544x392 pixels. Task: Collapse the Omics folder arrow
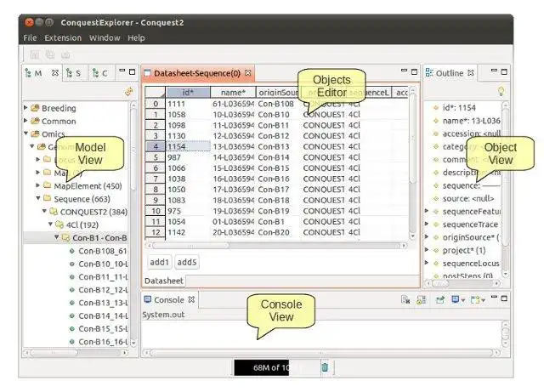(26, 134)
